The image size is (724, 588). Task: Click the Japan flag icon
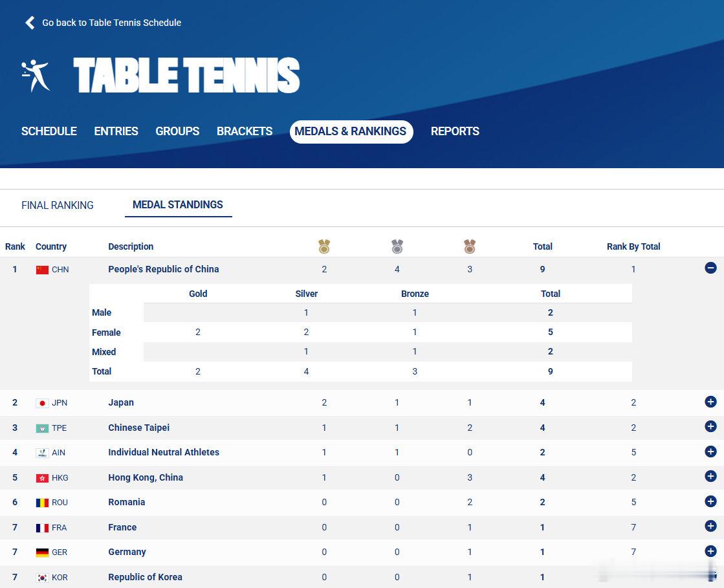click(42, 403)
